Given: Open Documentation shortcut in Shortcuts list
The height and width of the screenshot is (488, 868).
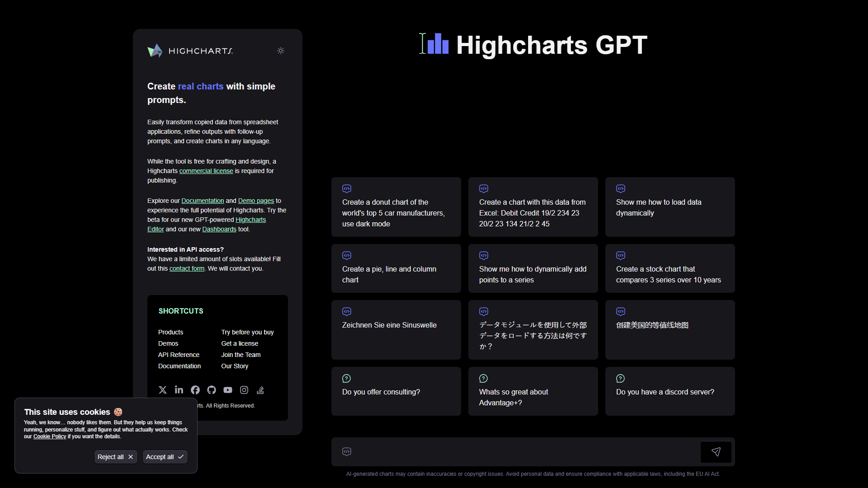Looking at the screenshot, I should (179, 366).
